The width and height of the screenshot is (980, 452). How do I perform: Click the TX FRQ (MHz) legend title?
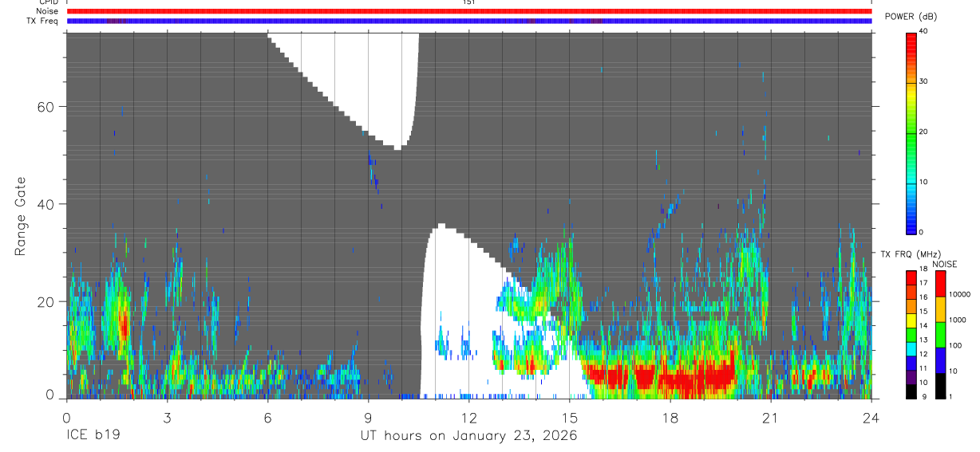click(911, 254)
